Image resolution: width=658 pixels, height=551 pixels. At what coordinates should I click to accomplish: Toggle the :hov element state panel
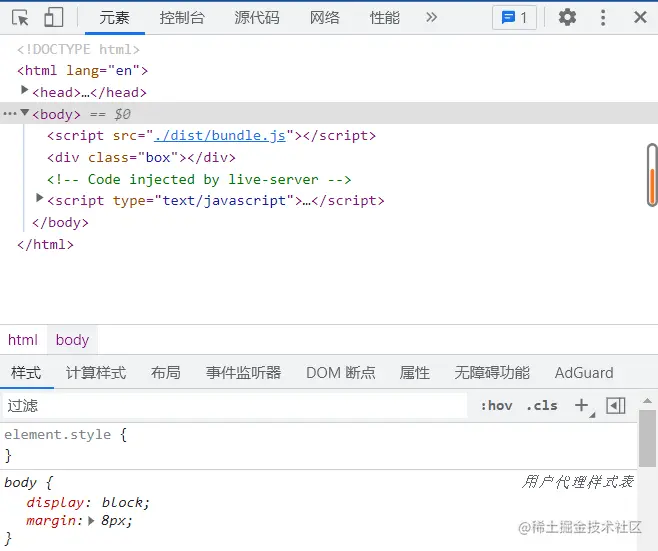496,406
